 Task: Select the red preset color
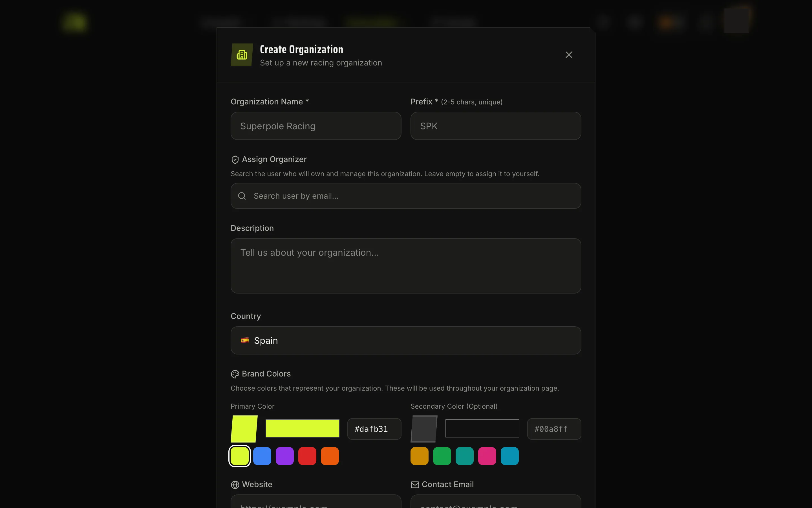point(307,456)
